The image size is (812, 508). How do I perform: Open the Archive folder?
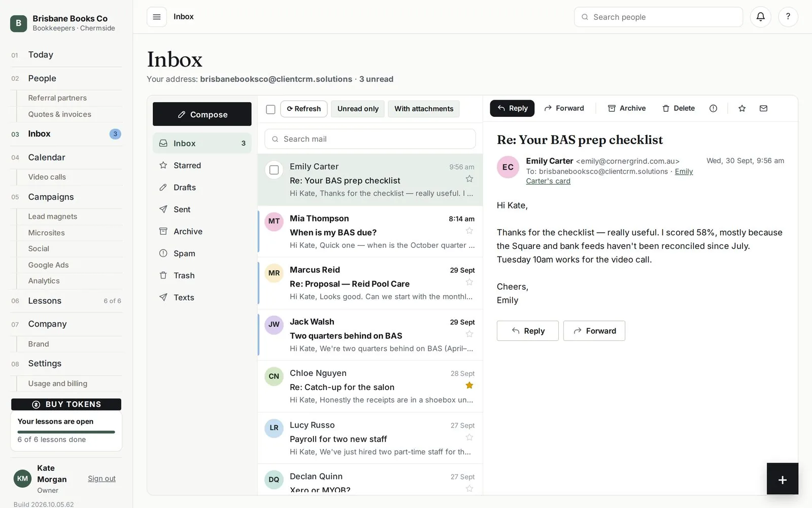[x=202, y=231]
